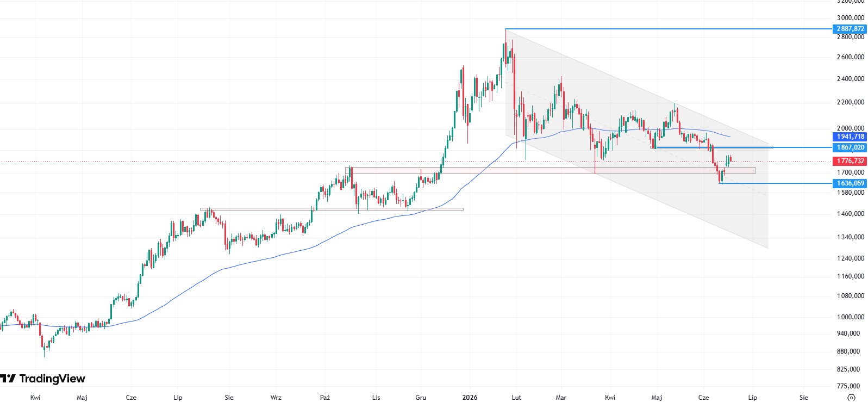Select the 1 941,718 moving average label

click(x=850, y=137)
